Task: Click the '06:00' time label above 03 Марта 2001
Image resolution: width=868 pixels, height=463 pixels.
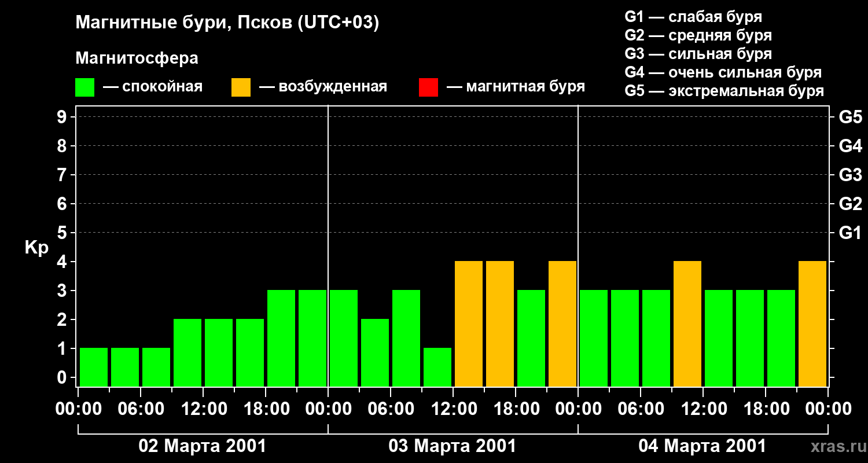Action: [391, 409]
